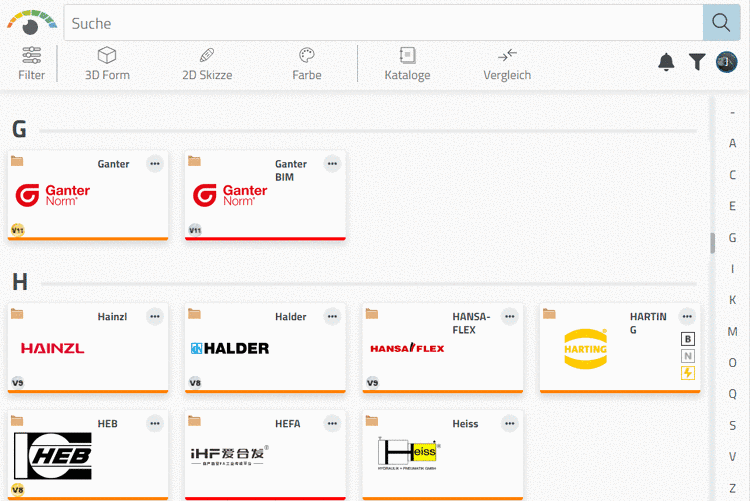This screenshot has height=501, width=750.
Task: Choose the Farbe color search
Action: click(x=307, y=64)
